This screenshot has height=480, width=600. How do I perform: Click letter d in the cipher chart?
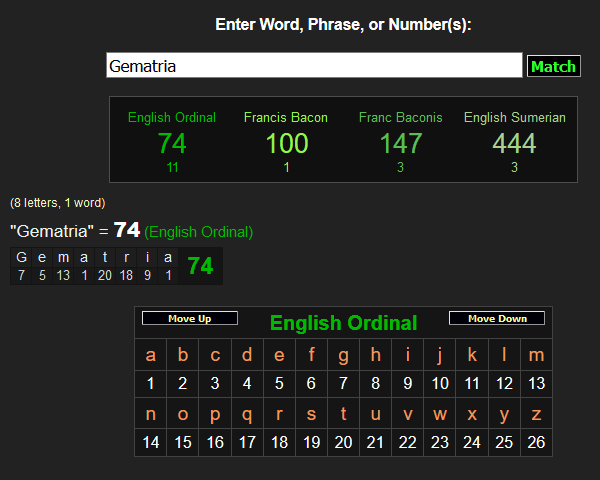click(x=247, y=355)
